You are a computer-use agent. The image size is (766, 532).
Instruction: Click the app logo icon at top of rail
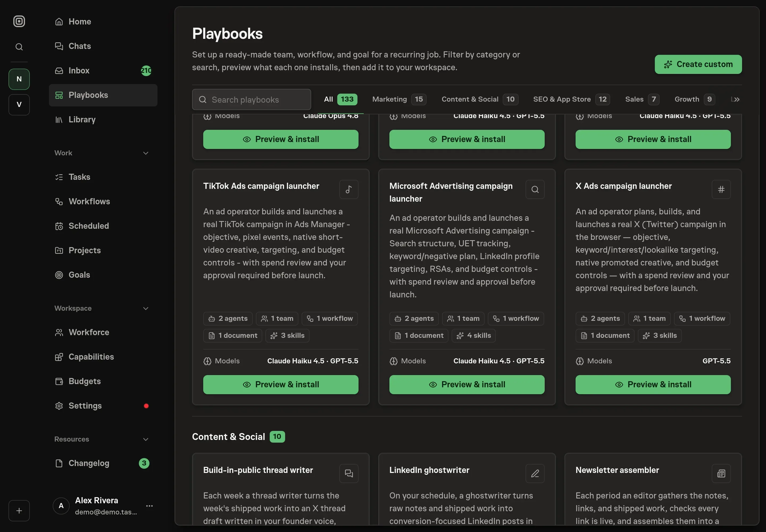(19, 21)
